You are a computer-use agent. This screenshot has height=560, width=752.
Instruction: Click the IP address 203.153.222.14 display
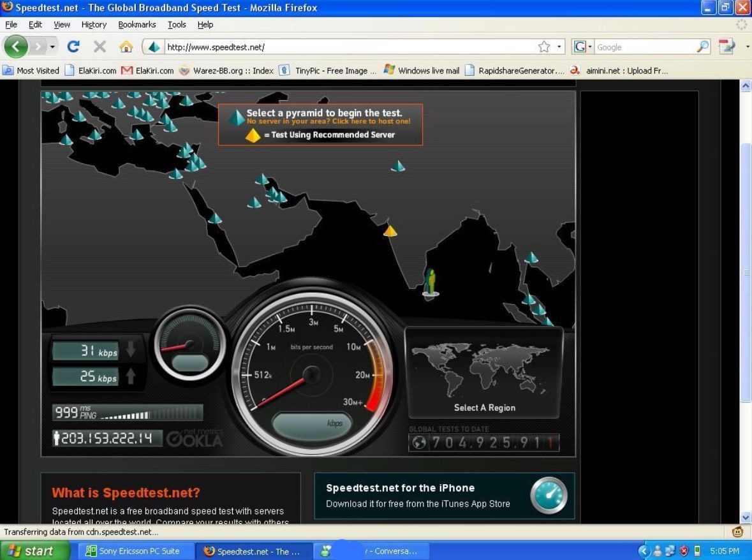(107, 438)
